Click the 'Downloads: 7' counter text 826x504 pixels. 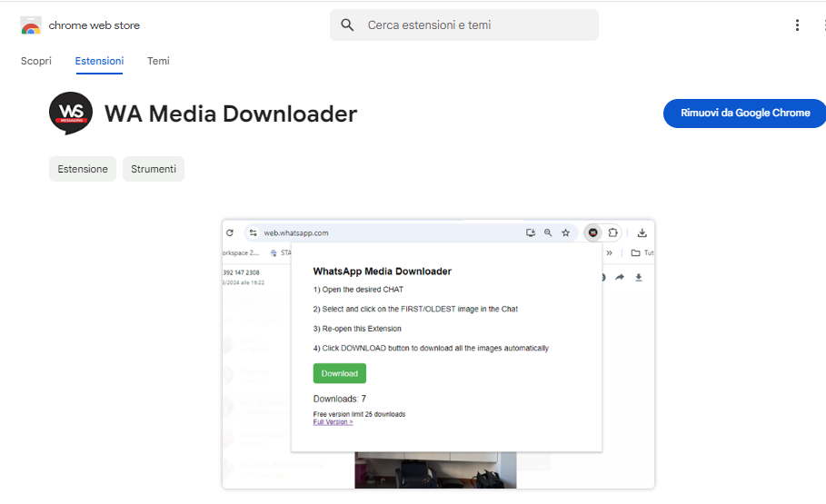pos(339,399)
